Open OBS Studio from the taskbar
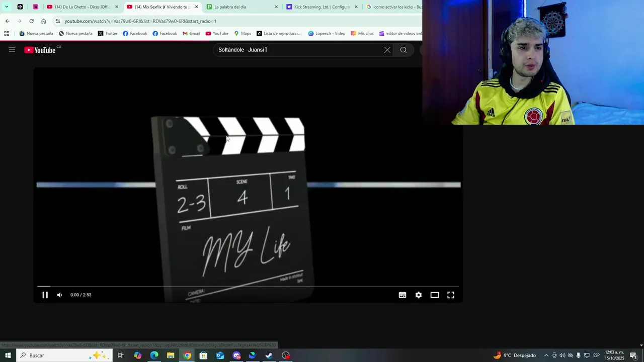644x362 pixels. pyautogui.click(x=286, y=355)
